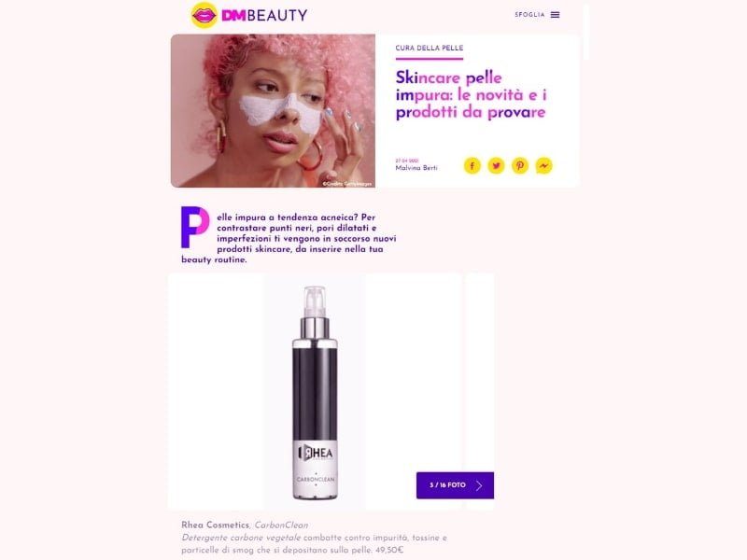Open the SFOGLIA menu

(529, 15)
